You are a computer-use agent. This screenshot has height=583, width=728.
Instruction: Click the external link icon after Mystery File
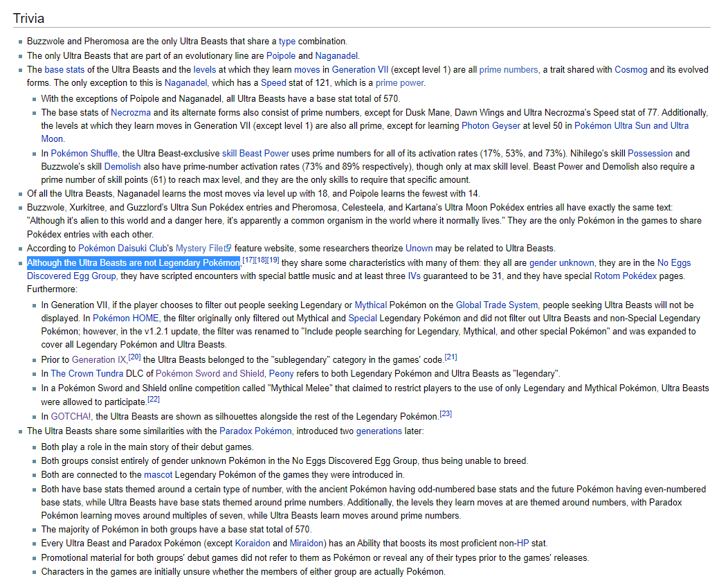[228, 248]
